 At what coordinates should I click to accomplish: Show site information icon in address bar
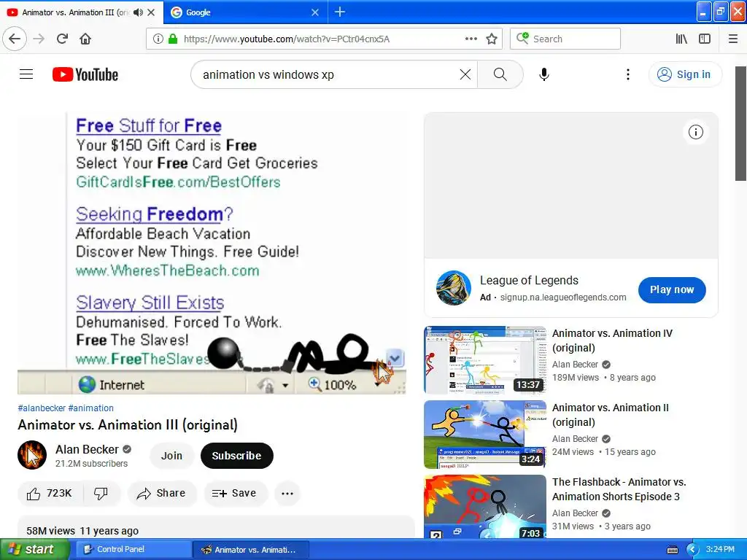point(158,39)
